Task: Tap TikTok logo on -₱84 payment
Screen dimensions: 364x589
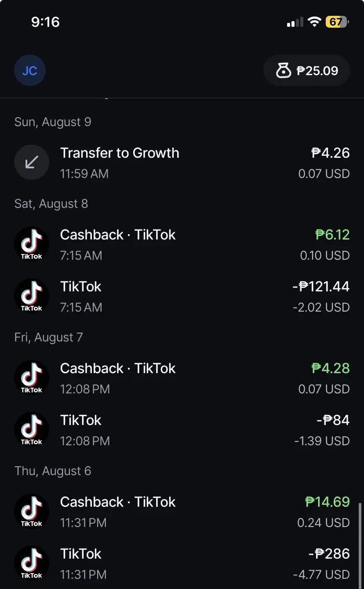Action: (32, 429)
